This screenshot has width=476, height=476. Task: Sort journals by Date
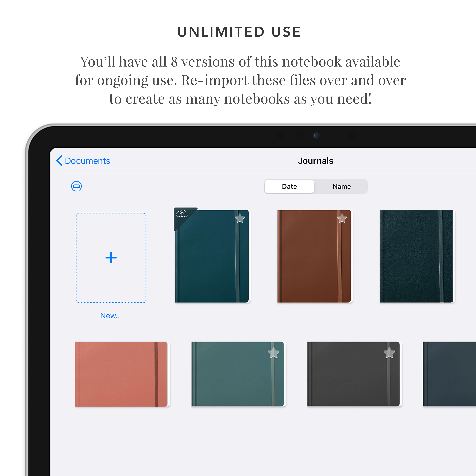click(x=289, y=187)
